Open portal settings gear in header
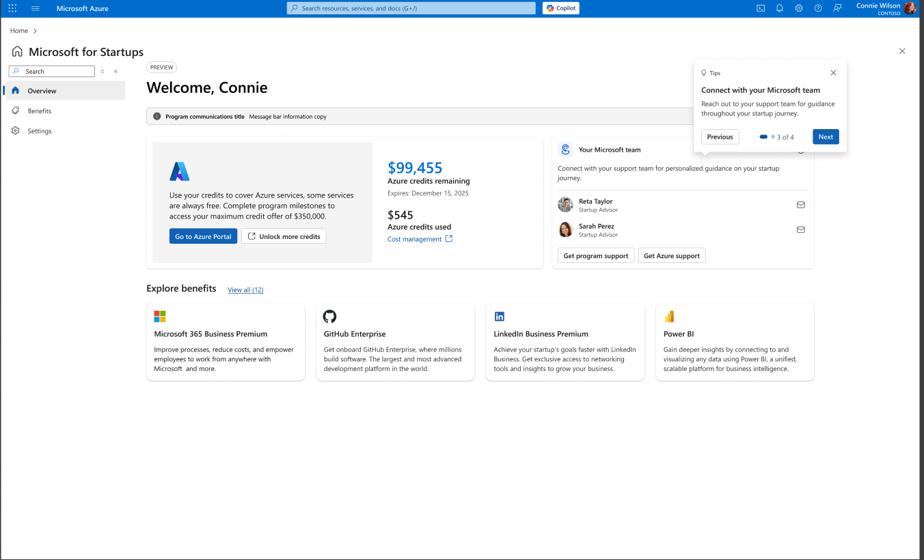The width and height of the screenshot is (924, 560). [x=799, y=8]
